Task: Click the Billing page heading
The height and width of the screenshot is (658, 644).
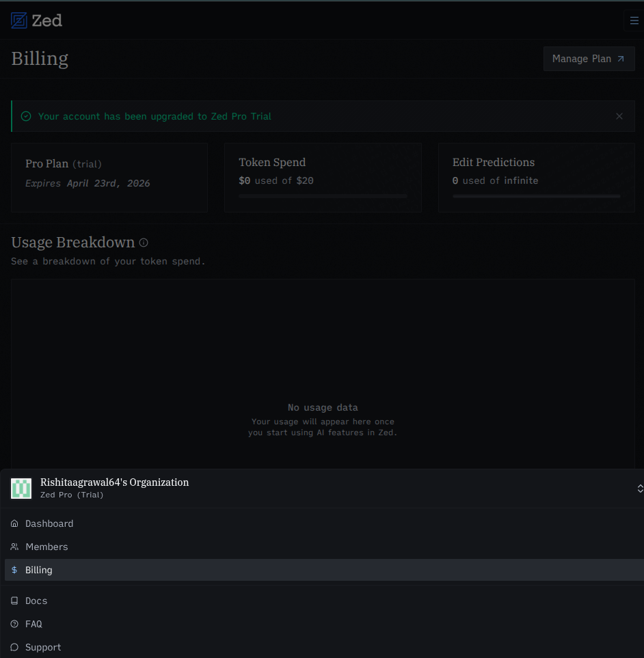Action: point(40,59)
